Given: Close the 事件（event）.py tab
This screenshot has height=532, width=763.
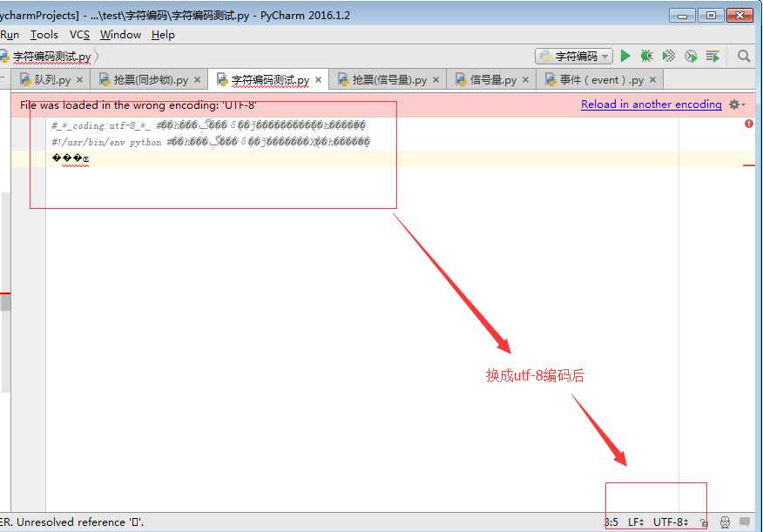Looking at the screenshot, I should 653,80.
